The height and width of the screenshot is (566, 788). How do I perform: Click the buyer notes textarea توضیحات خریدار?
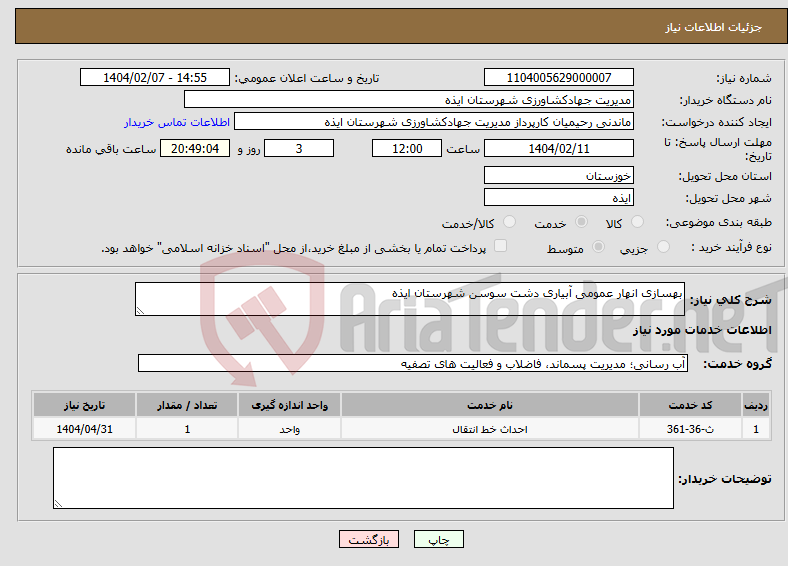[x=363, y=478]
